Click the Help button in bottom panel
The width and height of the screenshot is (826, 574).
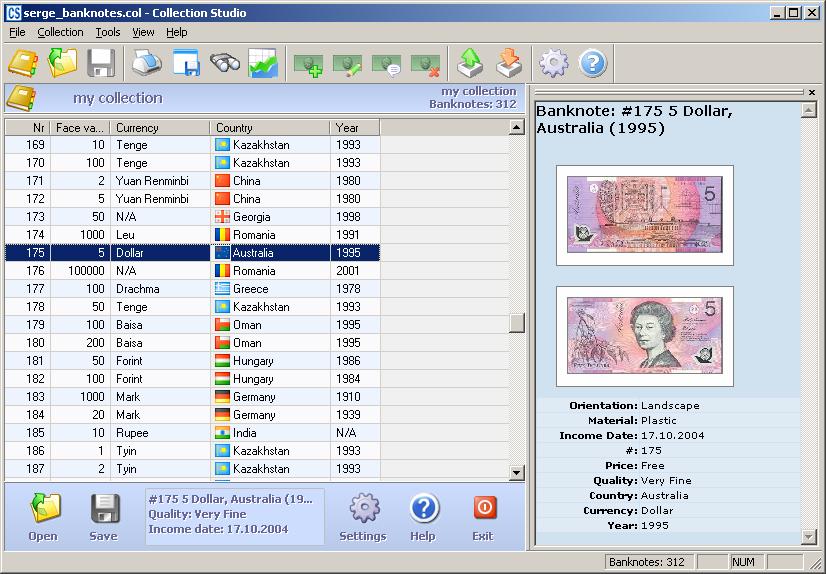424,517
